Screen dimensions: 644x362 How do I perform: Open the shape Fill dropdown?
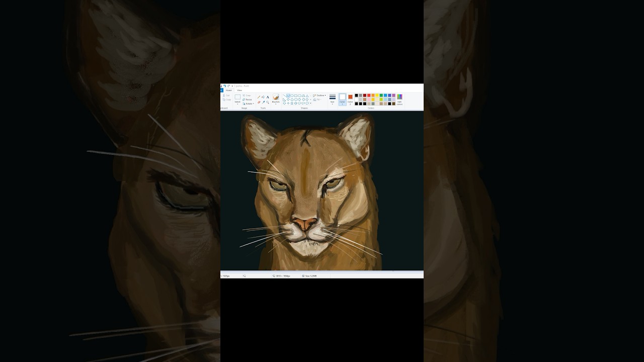click(317, 100)
